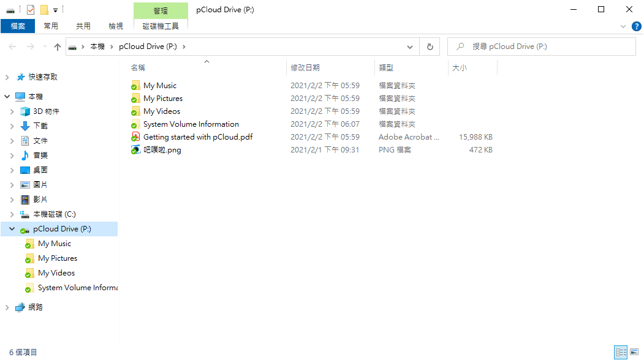Open the 文件 documents icon in sidebar
This screenshot has height=360, width=644.
coord(25,141)
